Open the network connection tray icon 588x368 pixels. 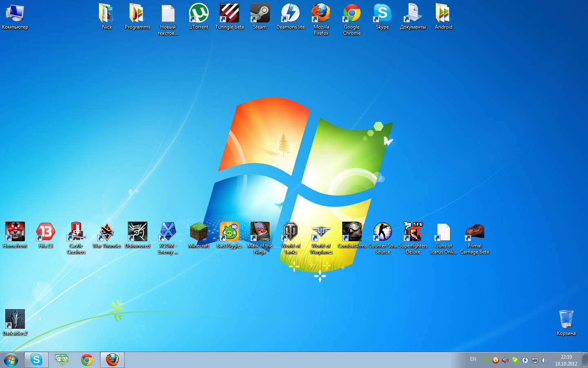535,360
